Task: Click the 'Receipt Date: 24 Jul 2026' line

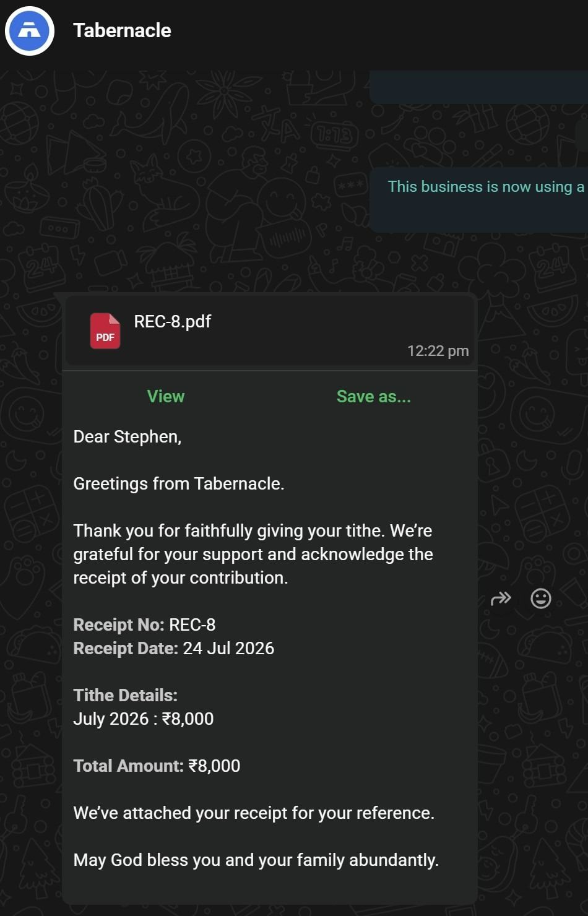Action: [x=174, y=649]
